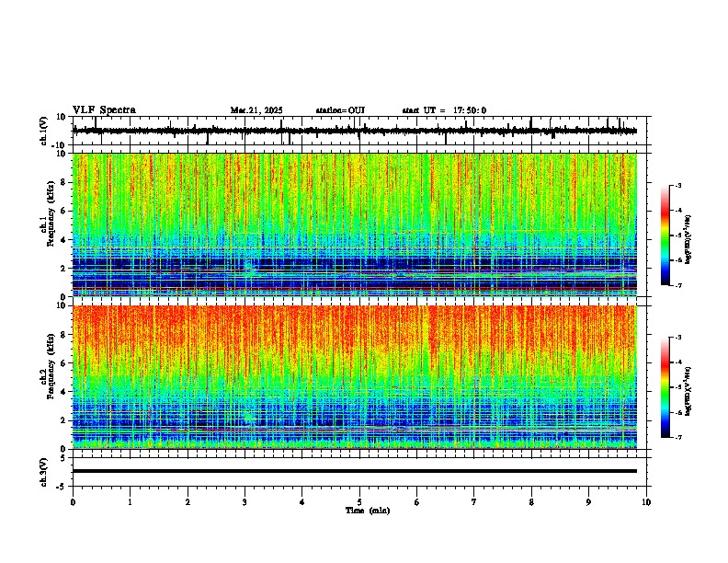The height and width of the screenshot is (563, 728).
Task: Click the '10' tick on the Time axis
Action: (x=646, y=502)
